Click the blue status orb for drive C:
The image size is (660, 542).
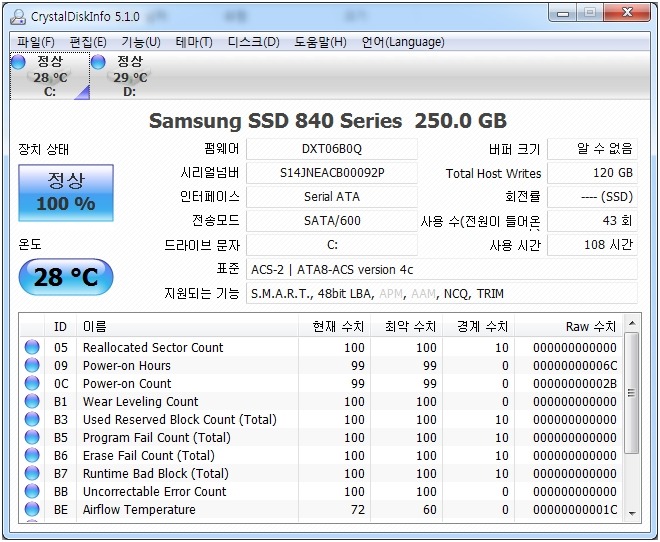18,62
